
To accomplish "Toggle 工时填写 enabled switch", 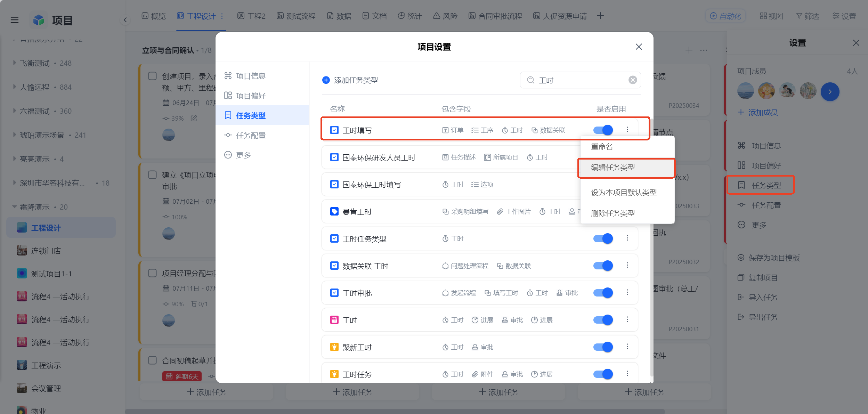I will (x=603, y=130).
